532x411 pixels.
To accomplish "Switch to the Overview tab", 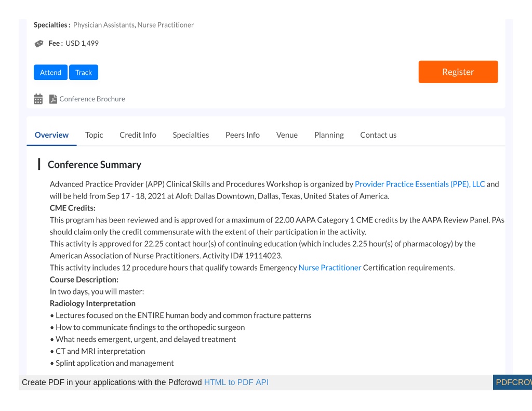I will coord(51,135).
